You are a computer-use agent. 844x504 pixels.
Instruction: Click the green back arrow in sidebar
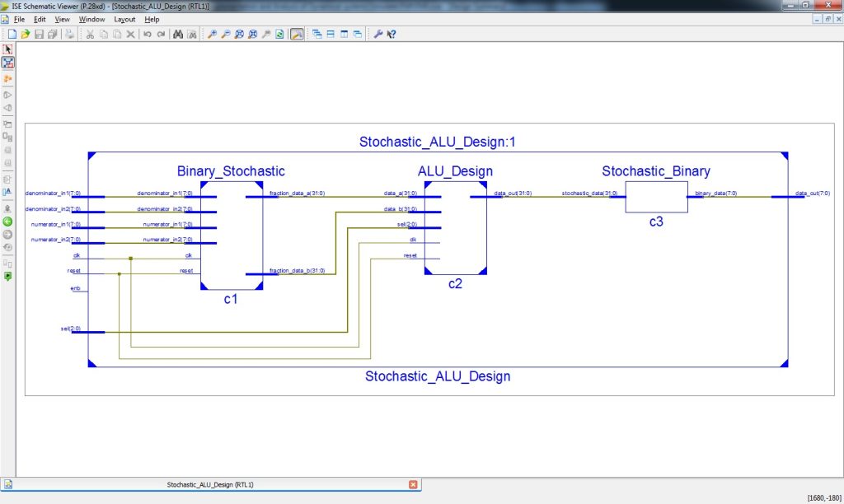(7, 222)
